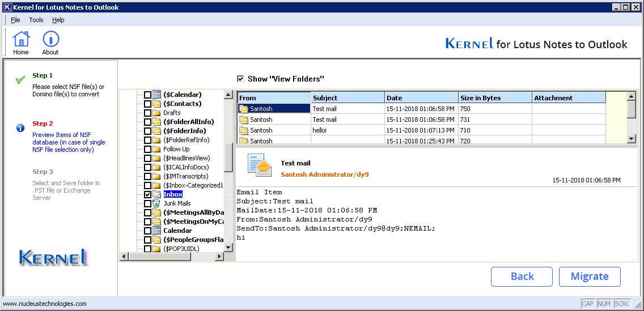Open the Help menu

click(x=58, y=20)
